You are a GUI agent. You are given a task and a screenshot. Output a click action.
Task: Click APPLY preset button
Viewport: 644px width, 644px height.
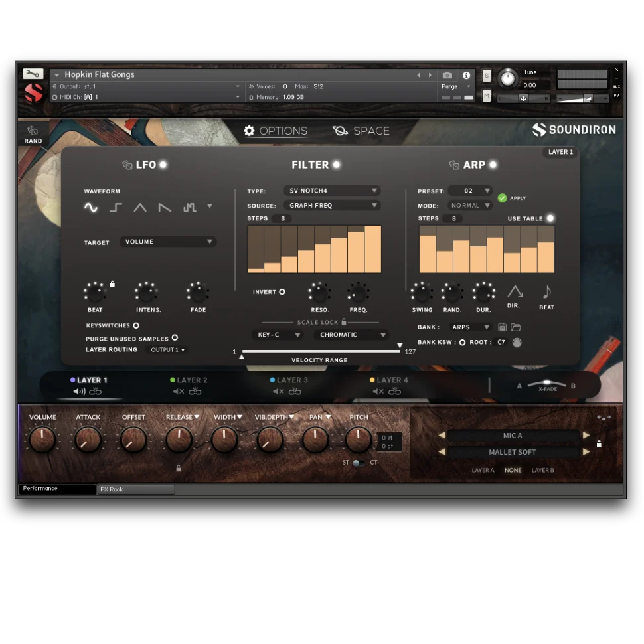coord(512,198)
